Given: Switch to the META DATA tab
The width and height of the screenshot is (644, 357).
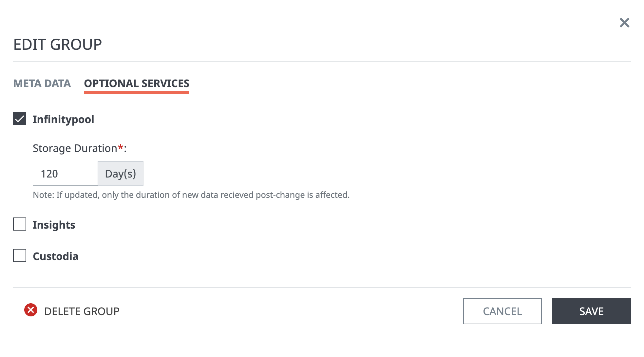Looking at the screenshot, I should pos(42,84).
